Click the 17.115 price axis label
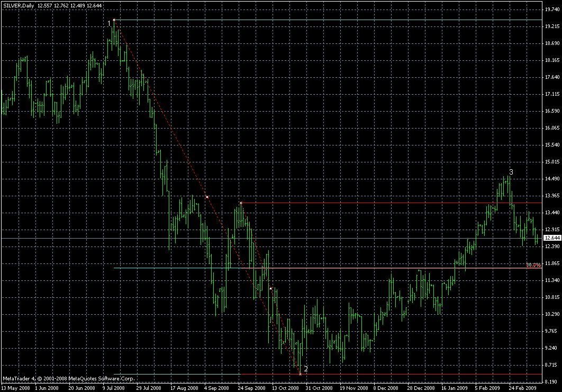Viewport: 562px width, 392px height. [x=552, y=94]
